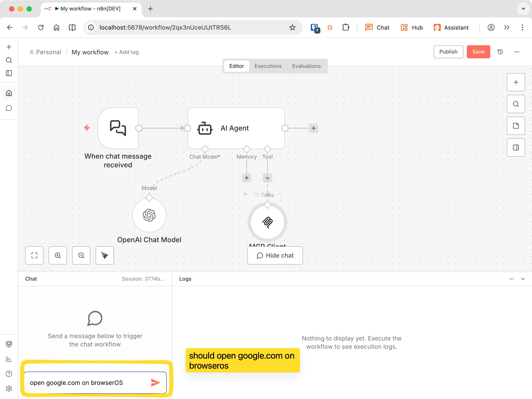The width and height of the screenshot is (532, 399).
Task: Open the Logs panel more options
Action: [511, 279]
